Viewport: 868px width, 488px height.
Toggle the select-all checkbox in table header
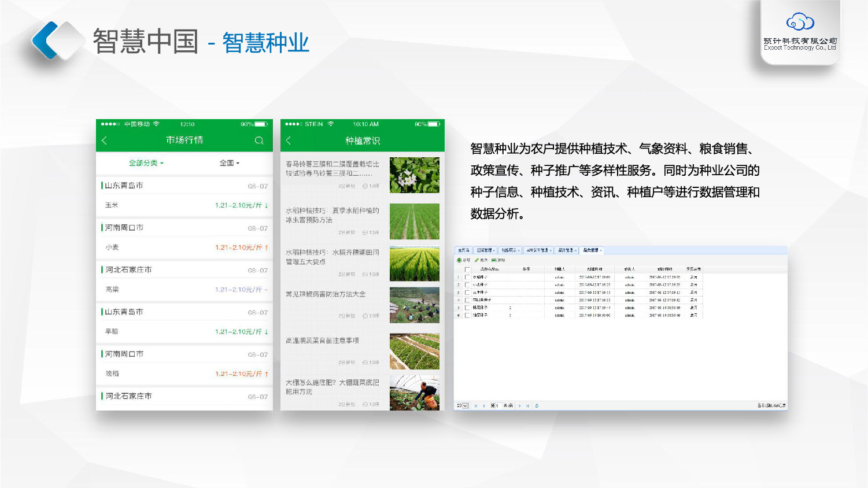(467, 269)
